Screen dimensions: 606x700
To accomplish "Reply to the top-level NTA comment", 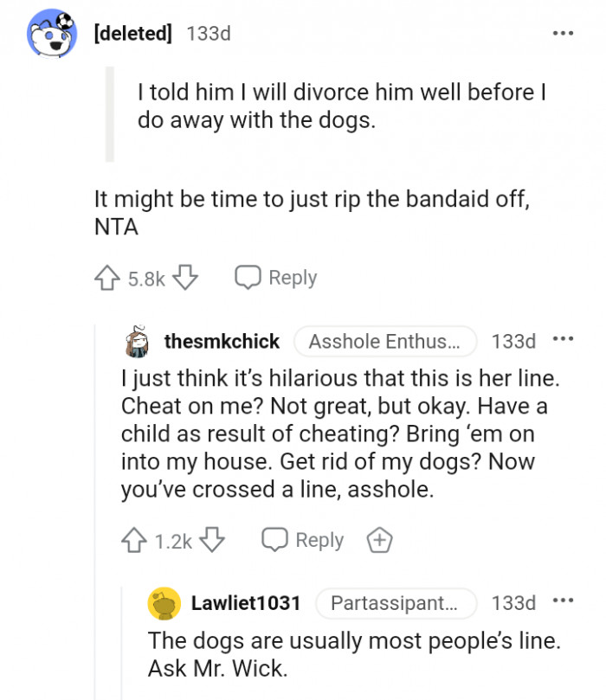I will 277,279.
